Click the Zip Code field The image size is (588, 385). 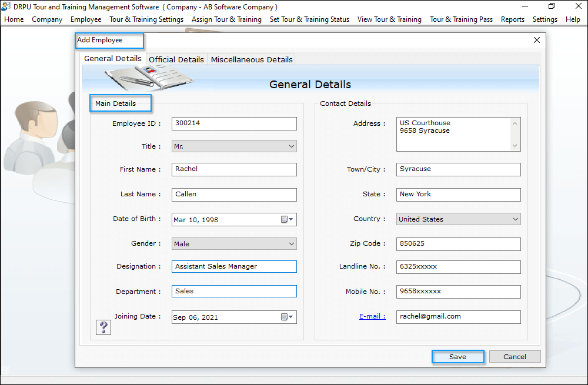tap(458, 244)
